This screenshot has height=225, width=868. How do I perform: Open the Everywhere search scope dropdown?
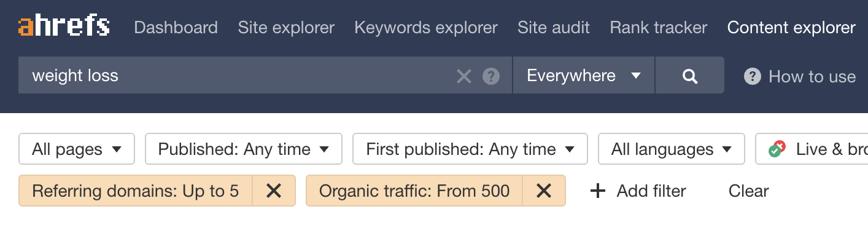584,76
